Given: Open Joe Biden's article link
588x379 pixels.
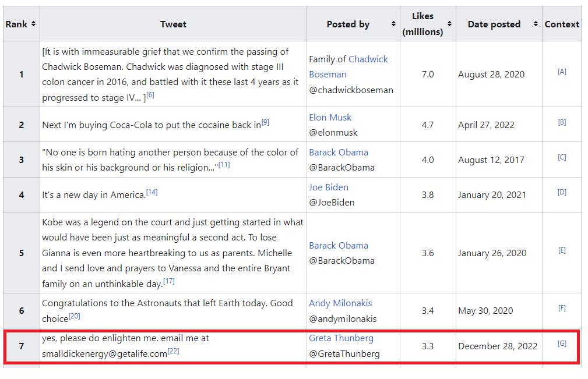Looking at the screenshot, I should point(329,187).
